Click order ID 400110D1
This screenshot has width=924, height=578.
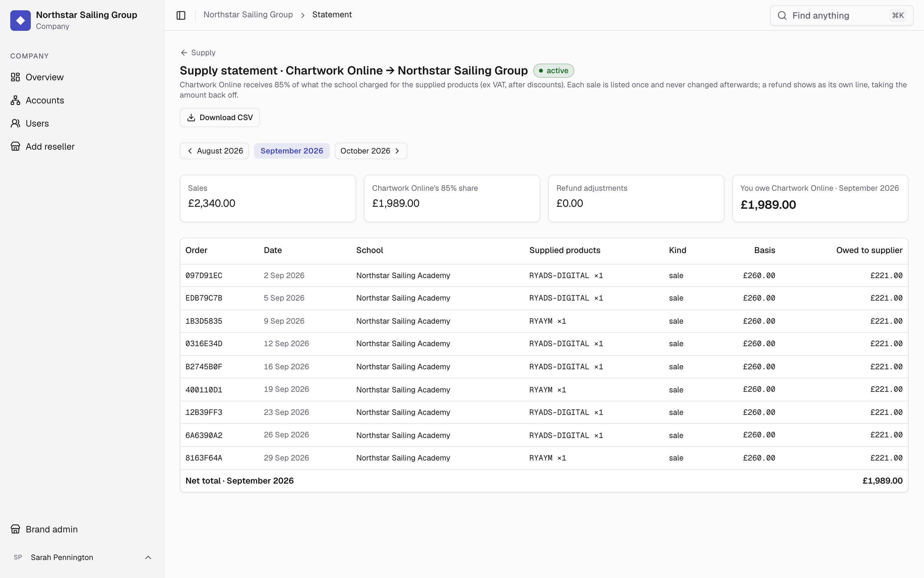point(204,390)
